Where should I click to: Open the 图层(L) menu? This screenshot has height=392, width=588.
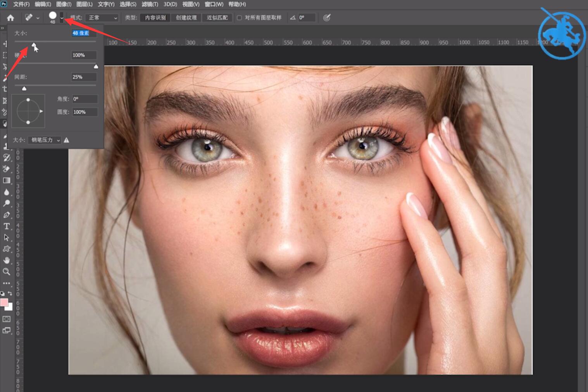(x=84, y=4)
